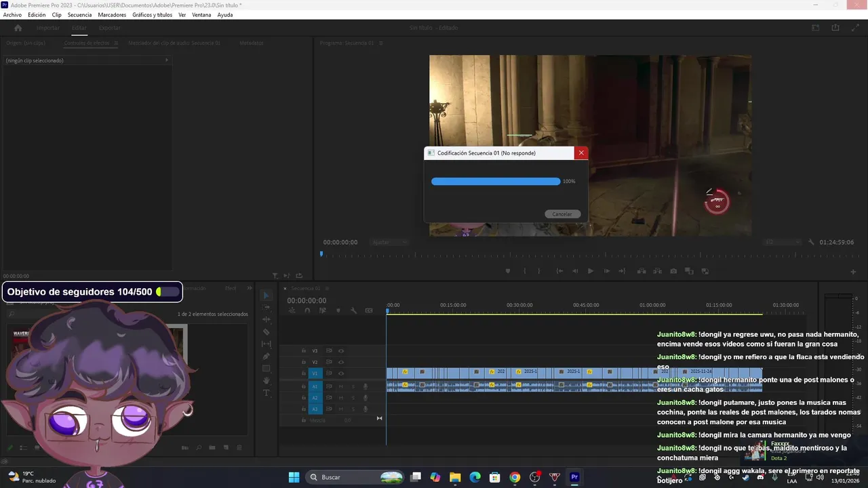Viewport: 868px width, 488px height.
Task: Step forward one frame
Action: pos(606,271)
